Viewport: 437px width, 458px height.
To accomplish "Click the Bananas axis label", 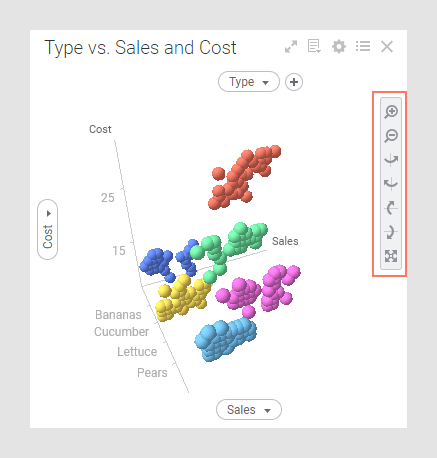I will (118, 315).
